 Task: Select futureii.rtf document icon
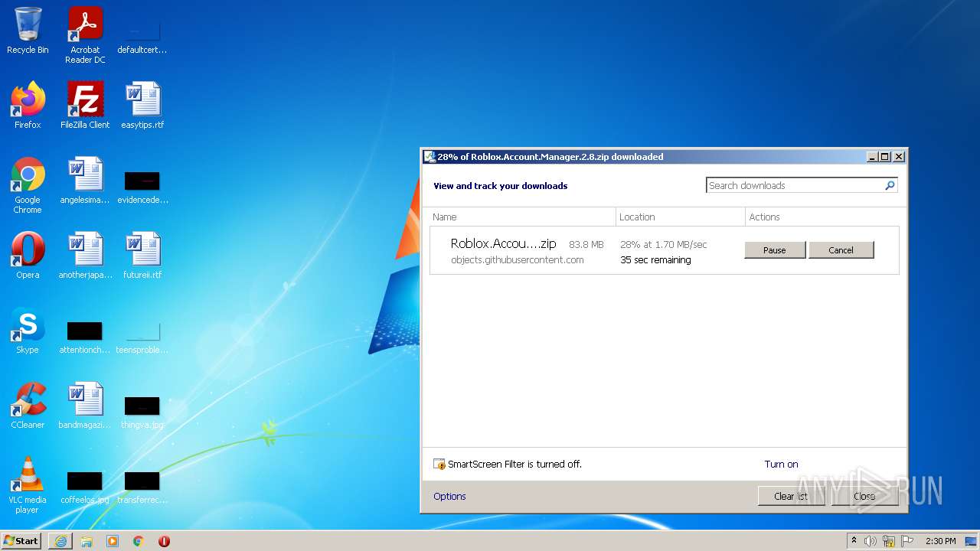point(142,256)
